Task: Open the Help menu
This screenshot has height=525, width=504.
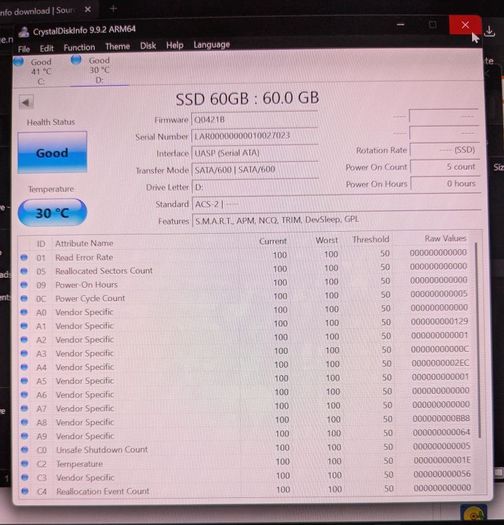Action: point(175,45)
